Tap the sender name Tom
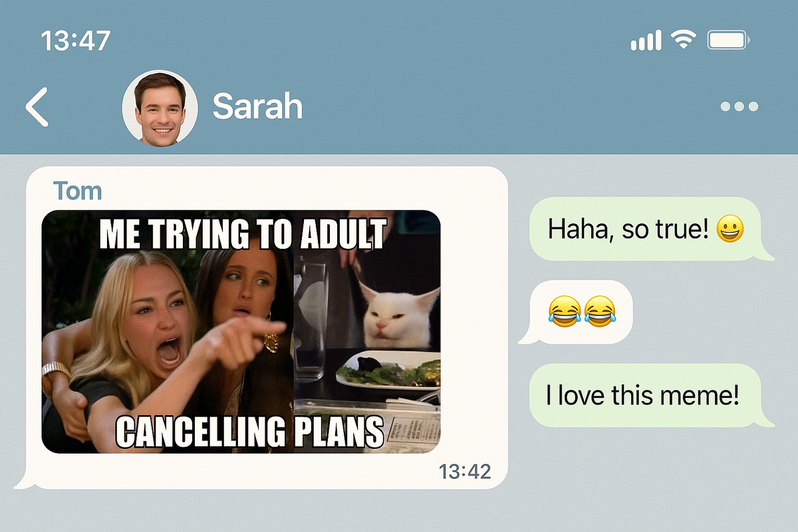This screenshot has width=798, height=532. click(x=78, y=191)
